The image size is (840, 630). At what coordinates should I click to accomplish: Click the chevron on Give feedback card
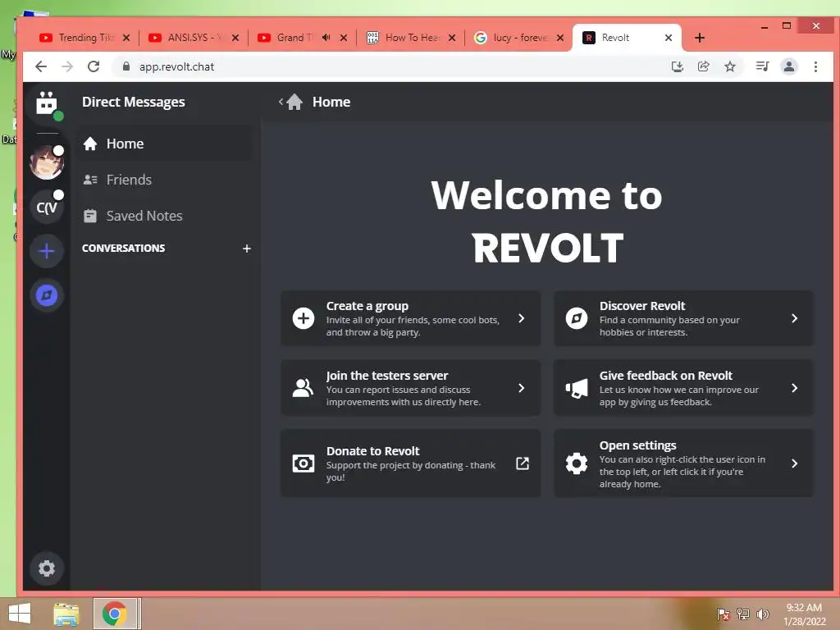(x=794, y=388)
